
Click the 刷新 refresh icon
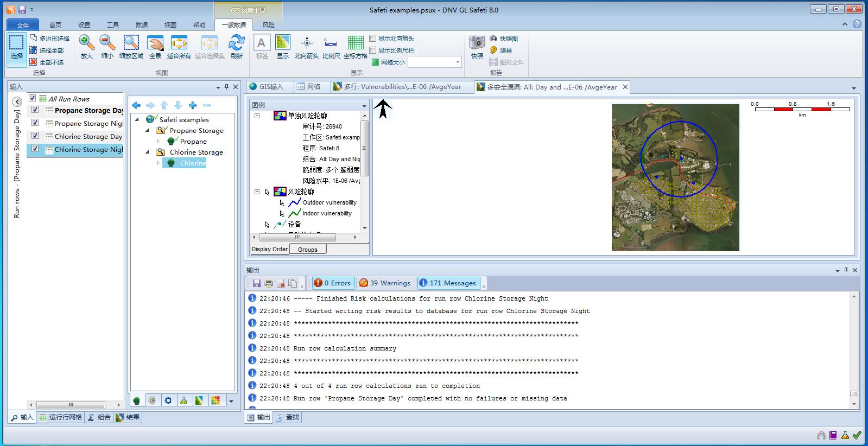click(x=237, y=43)
